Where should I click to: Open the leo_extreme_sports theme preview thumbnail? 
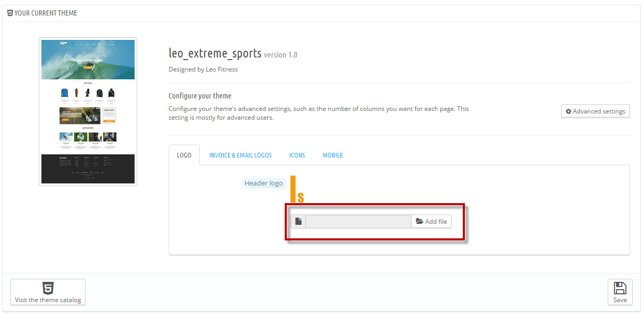point(88,111)
